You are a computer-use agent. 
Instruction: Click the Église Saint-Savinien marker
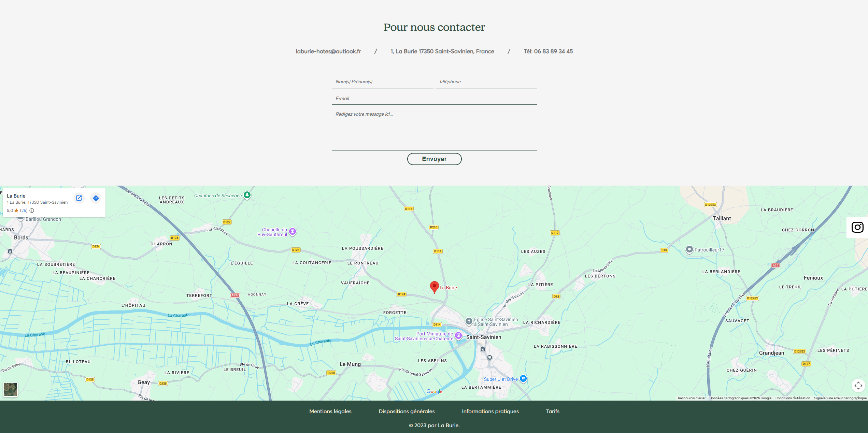[469, 321]
